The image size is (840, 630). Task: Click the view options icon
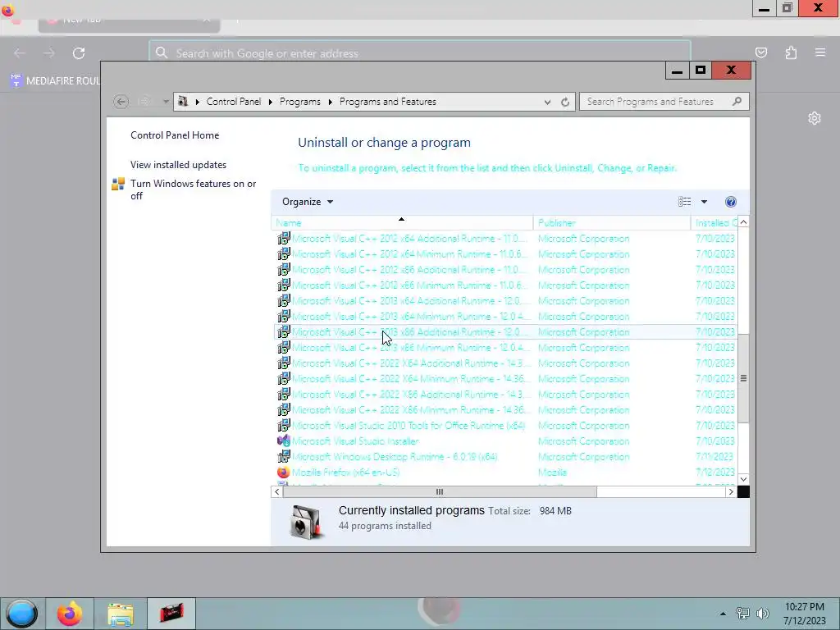click(x=685, y=202)
